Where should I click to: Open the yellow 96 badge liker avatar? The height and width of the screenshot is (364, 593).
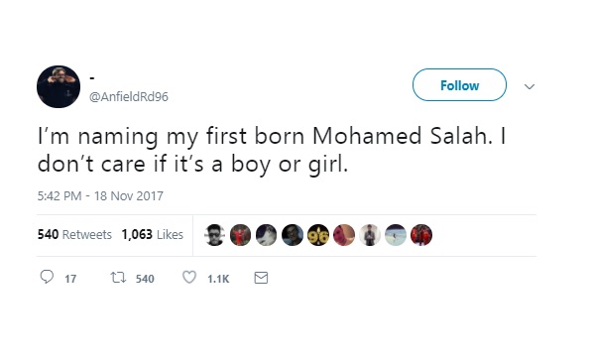[x=318, y=235]
